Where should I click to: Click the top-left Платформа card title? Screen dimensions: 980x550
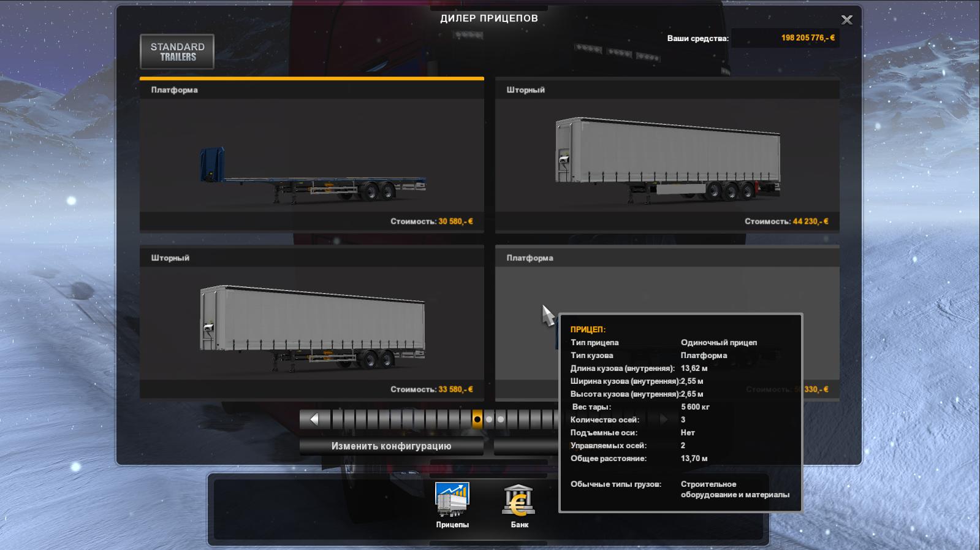click(x=175, y=90)
